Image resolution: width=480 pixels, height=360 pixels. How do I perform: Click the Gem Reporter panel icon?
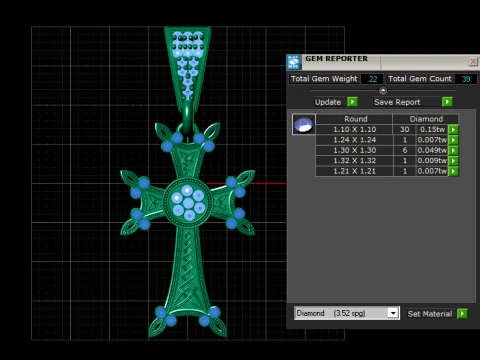[x=294, y=62]
